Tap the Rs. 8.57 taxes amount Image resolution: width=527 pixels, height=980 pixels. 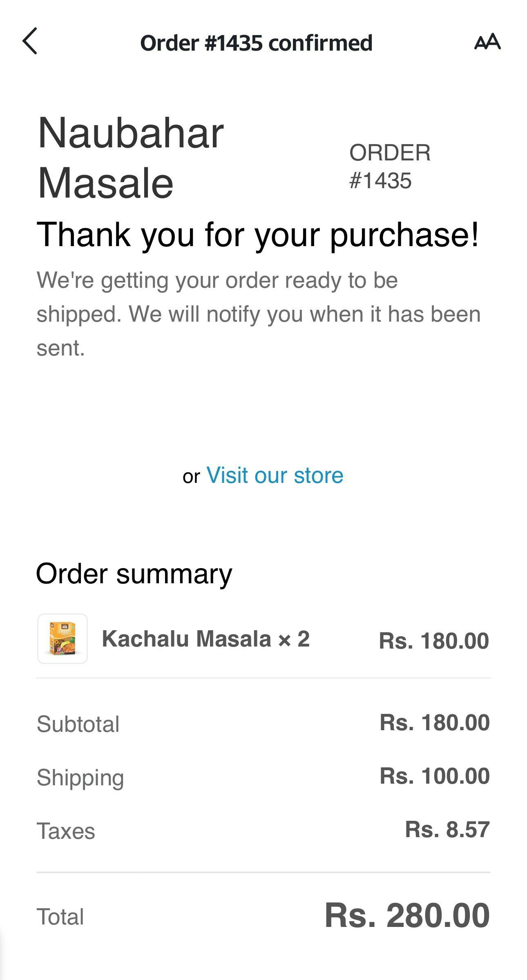coord(447,829)
